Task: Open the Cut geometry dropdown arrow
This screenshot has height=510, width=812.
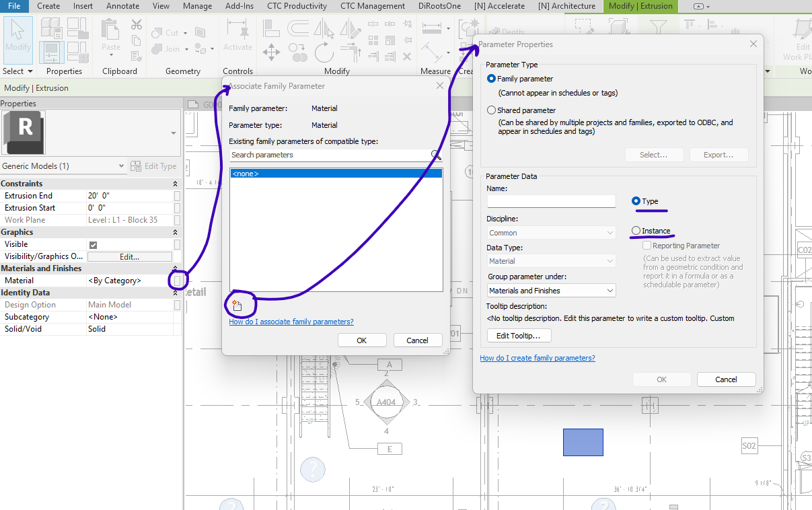Action: [185, 33]
